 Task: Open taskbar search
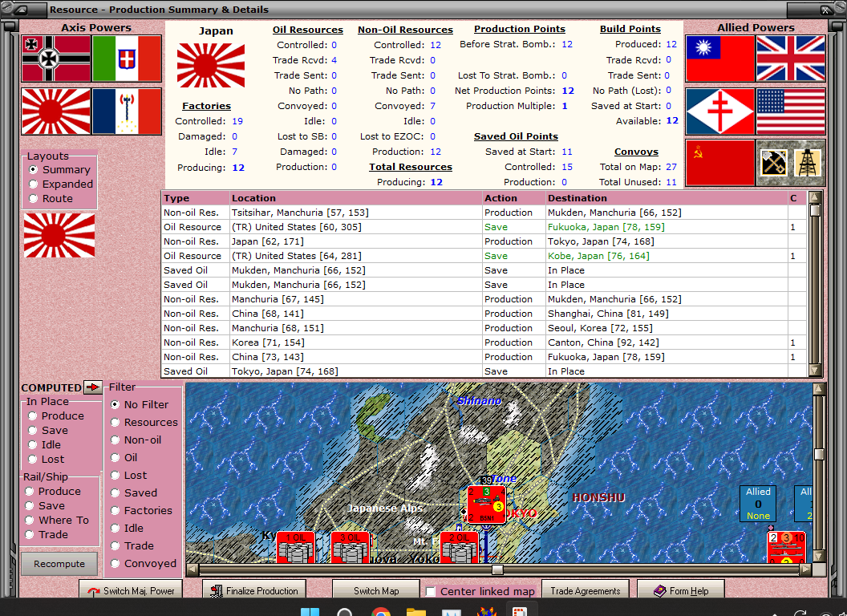pos(345,611)
